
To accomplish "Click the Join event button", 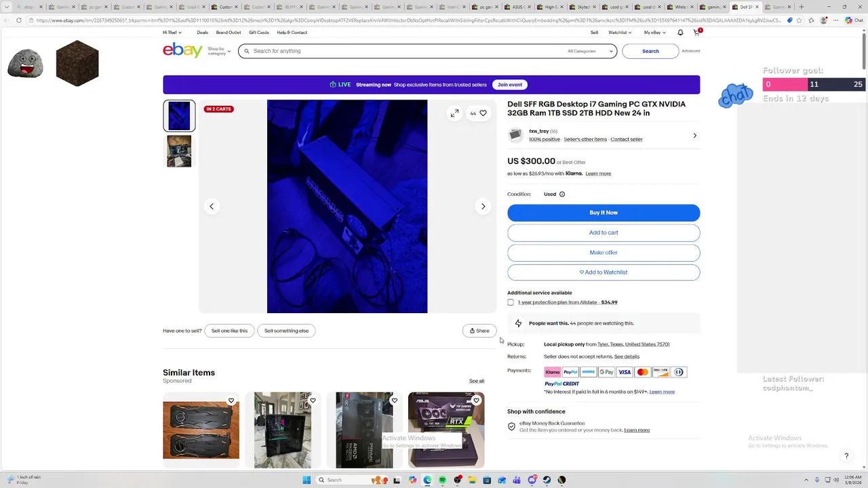I will click(510, 85).
